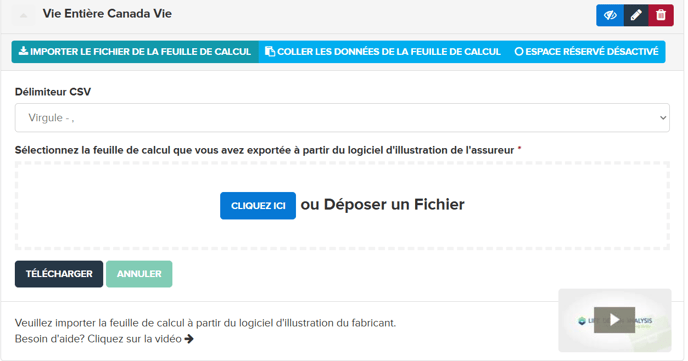The height and width of the screenshot is (361, 688).
Task: Click the Vie Entière Canada Vie title
Action: tap(107, 14)
